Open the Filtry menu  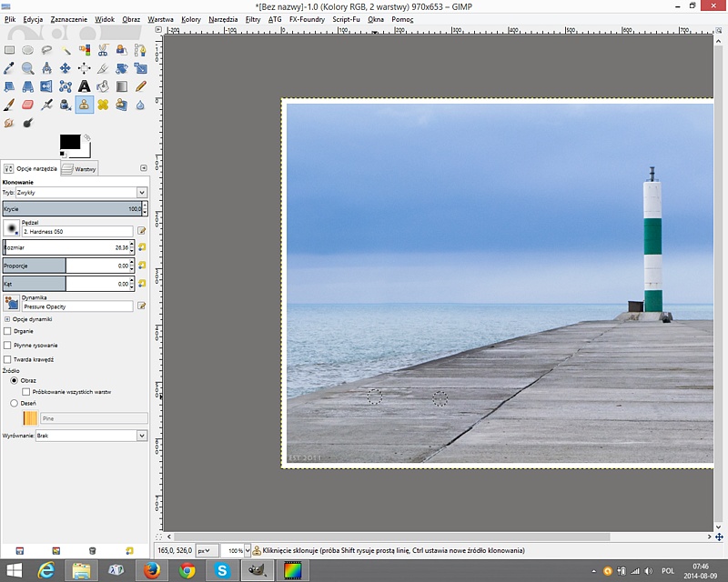point(253,19)
